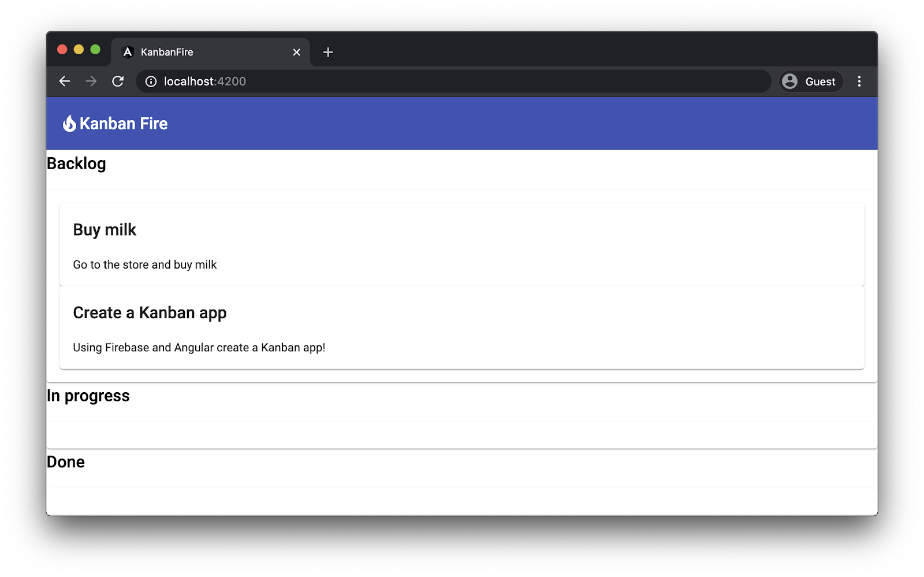Click the Done column heading
The image size is (924, 577).
[66, 461]
